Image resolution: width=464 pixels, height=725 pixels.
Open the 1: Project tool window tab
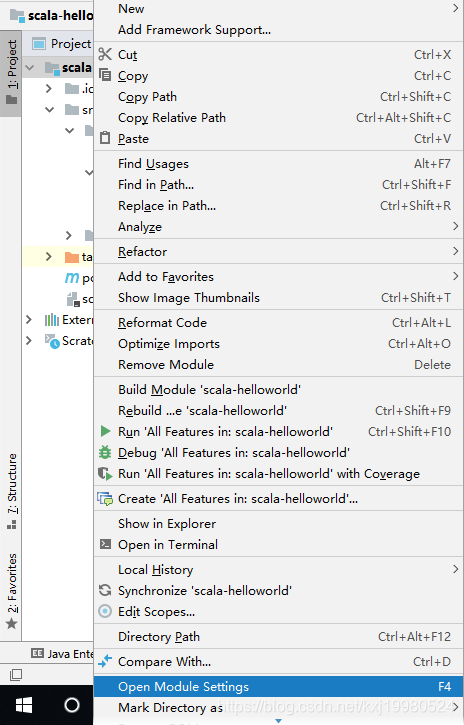tap(11, 73)
